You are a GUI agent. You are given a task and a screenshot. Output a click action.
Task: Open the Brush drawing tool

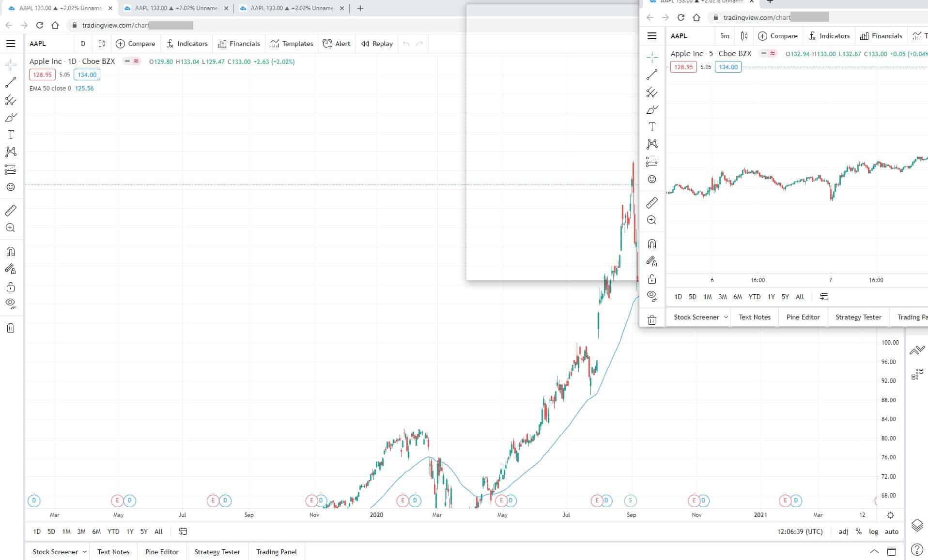[10, 117]
